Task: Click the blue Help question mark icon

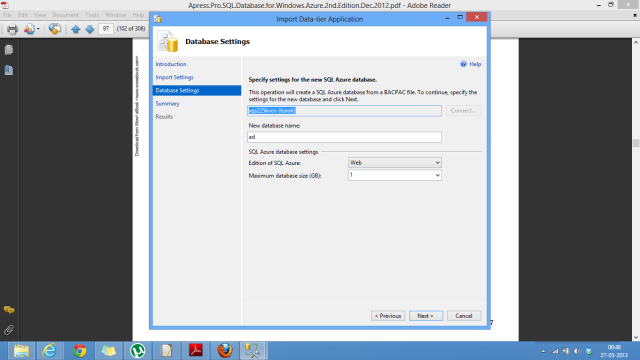Action: click(x=463, y=64)
